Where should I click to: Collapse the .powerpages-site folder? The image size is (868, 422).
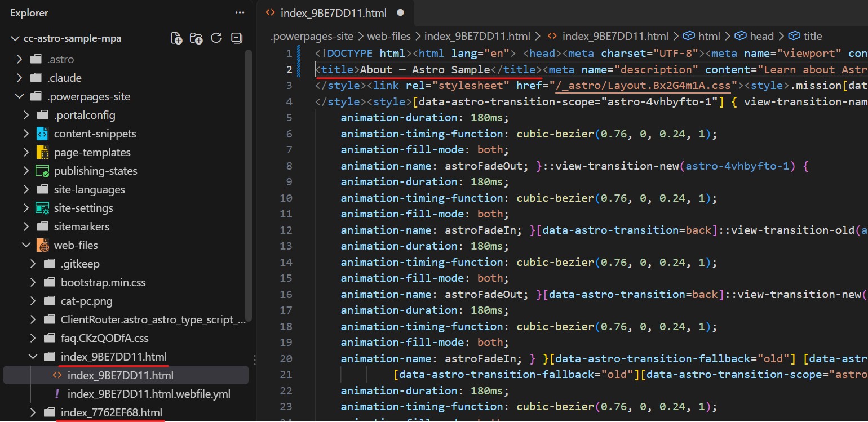click(x=19, y=96)
